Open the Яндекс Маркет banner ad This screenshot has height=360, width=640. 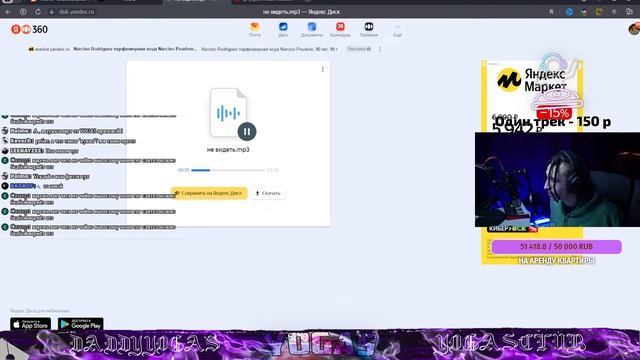click(x=532, y=96)
